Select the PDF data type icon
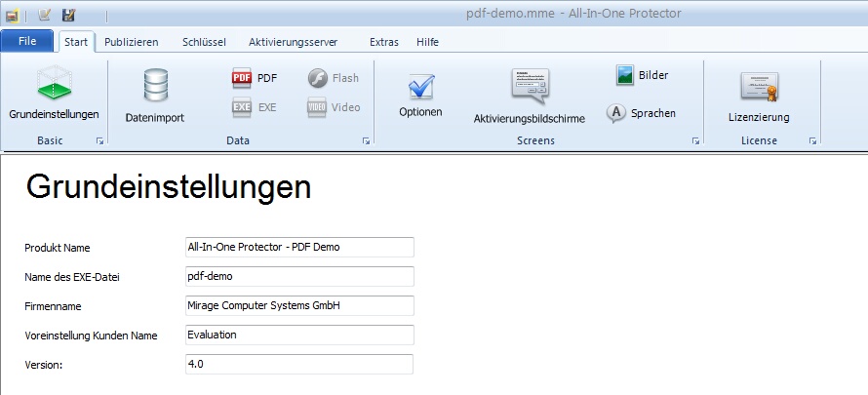 (x=243, y=78)
